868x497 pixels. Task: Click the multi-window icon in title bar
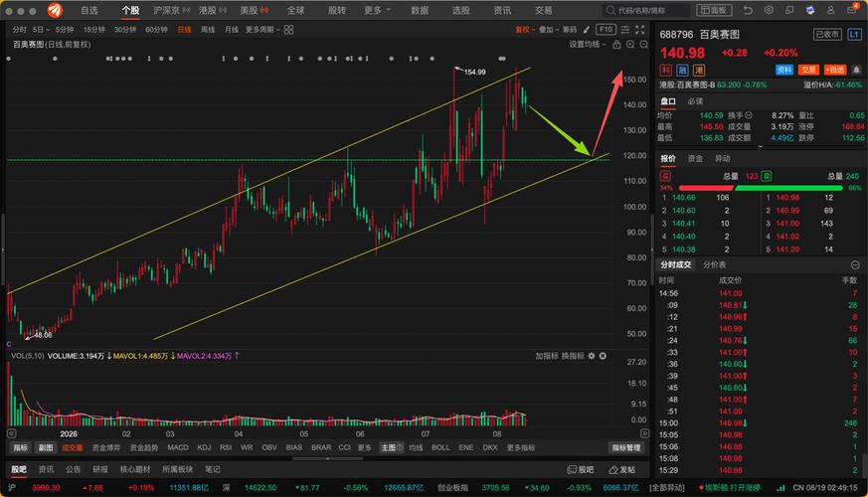tap(789, 10)
